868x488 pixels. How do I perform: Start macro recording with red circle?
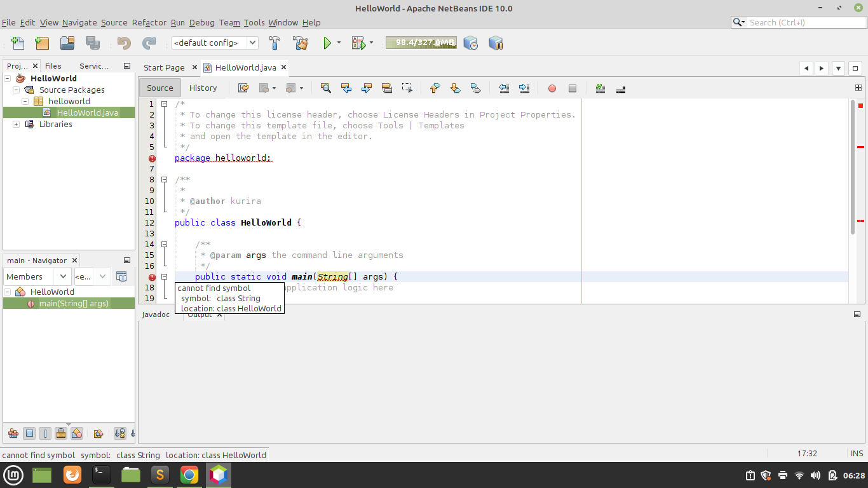552,88
